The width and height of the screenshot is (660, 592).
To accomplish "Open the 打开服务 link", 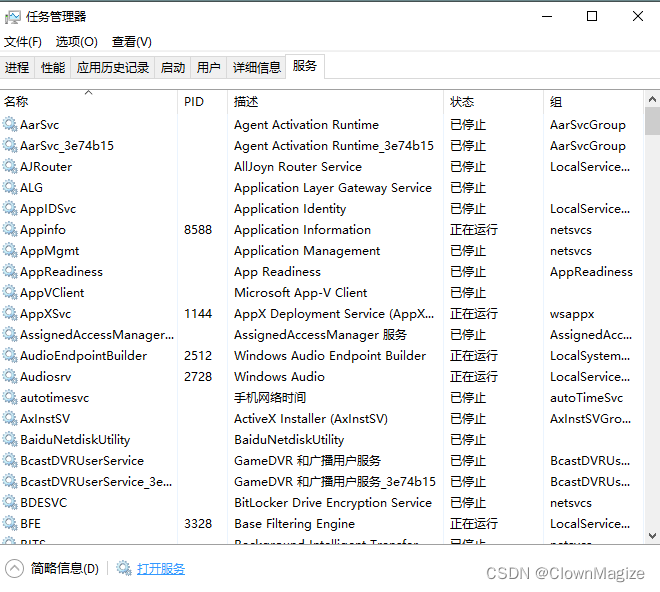I will click(x=161, y=569).
